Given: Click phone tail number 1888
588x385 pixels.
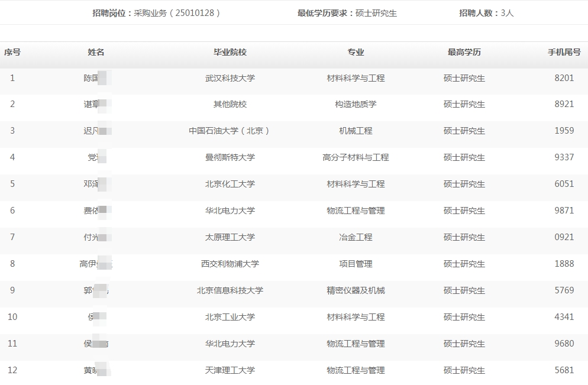Looking at the screenshot, I should (564, 264).
